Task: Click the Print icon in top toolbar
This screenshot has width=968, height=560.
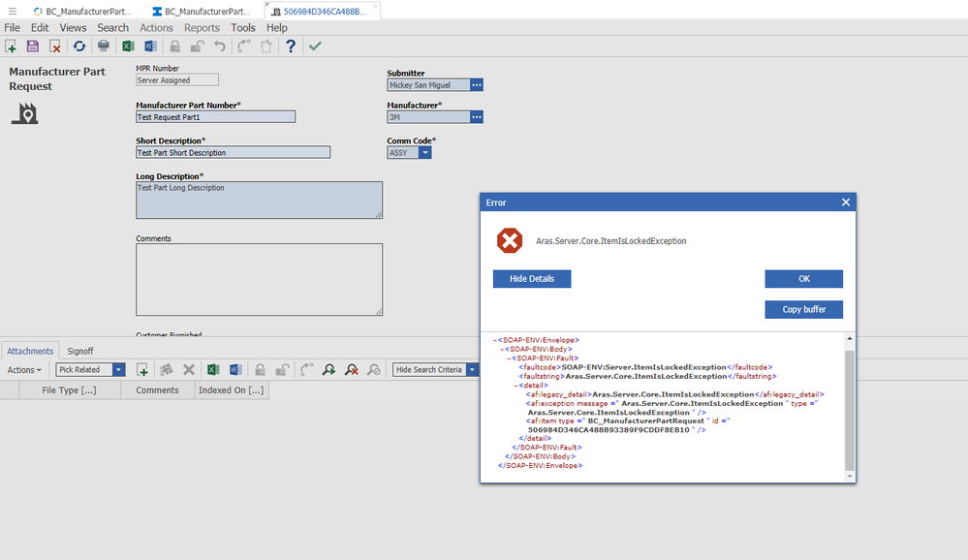Action: [x=104, y=47]
